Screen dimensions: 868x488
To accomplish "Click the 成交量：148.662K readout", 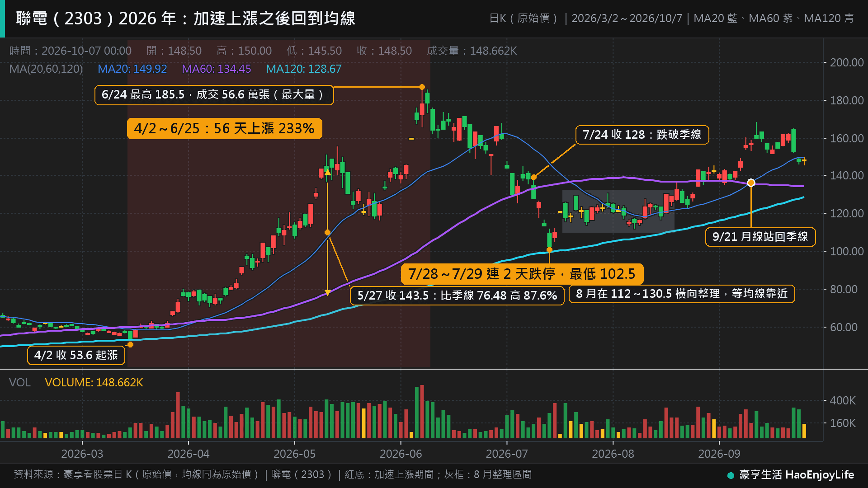I will [472, 51].
